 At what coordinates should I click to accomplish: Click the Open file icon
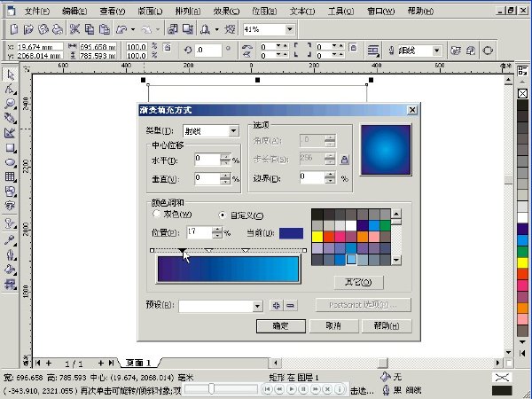coord(28,29)
